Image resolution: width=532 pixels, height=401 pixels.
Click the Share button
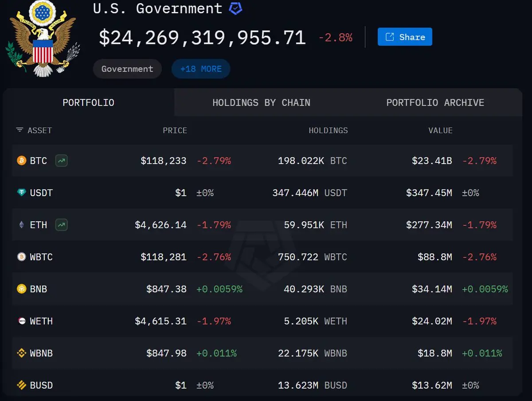point(405,37)
